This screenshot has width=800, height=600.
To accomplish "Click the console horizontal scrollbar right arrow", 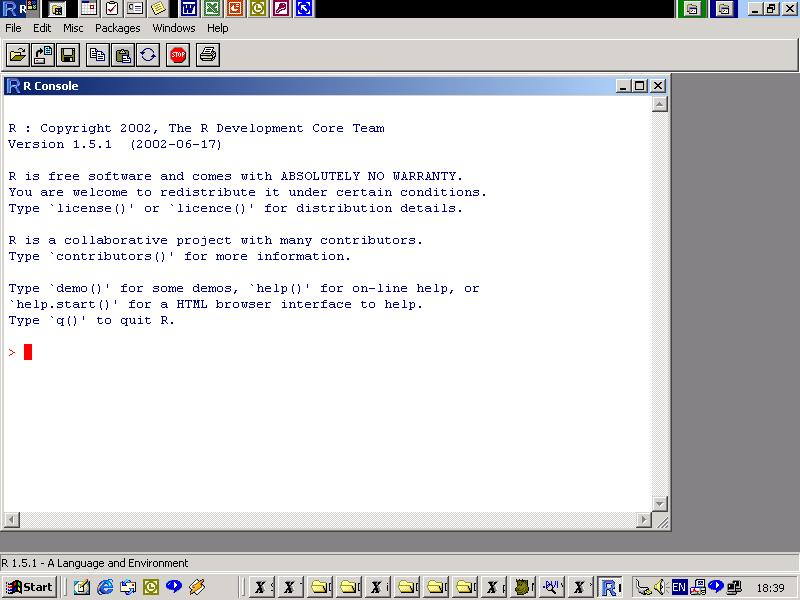I will coord(644,520).
